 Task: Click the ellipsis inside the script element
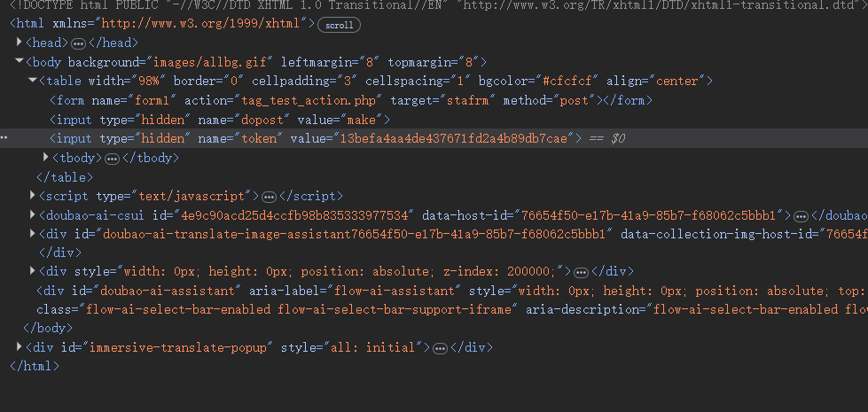point(269,197)
